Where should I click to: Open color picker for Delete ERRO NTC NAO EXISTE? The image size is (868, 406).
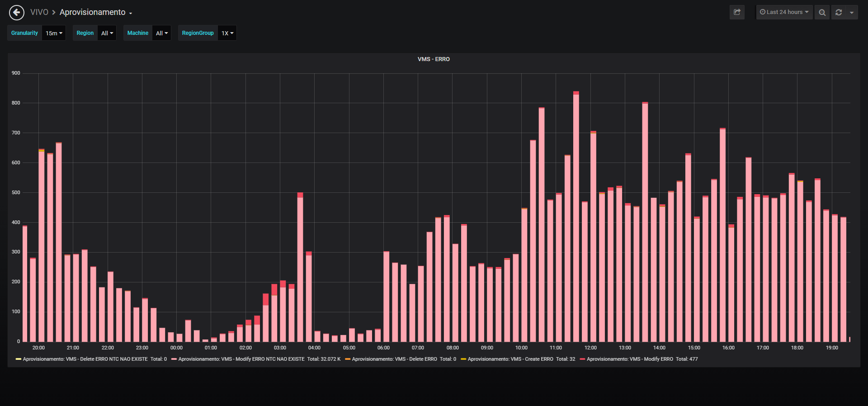click(19, 359)
